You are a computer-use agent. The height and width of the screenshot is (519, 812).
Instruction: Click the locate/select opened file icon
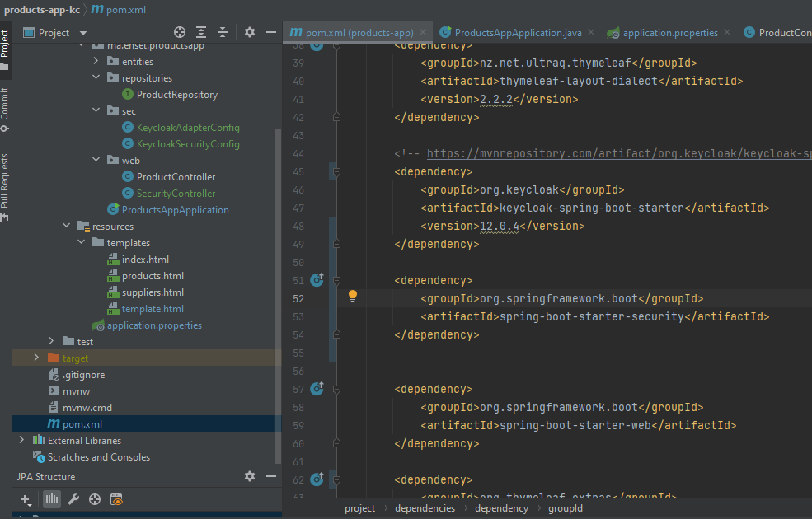180,32
